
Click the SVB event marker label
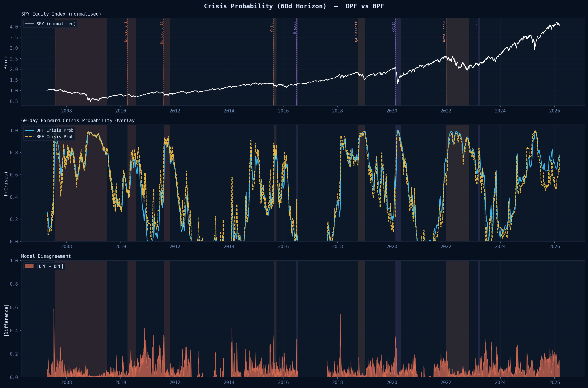pyautogui.click(x=476, y=24)
